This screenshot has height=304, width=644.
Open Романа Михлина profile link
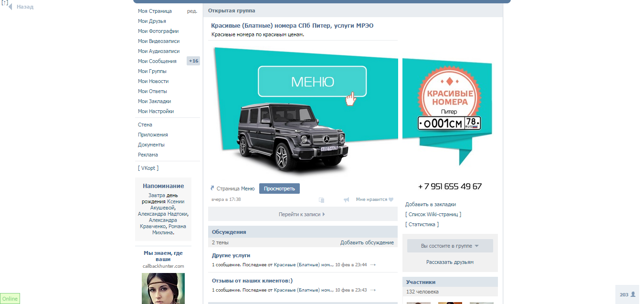(x=169, y=230)
